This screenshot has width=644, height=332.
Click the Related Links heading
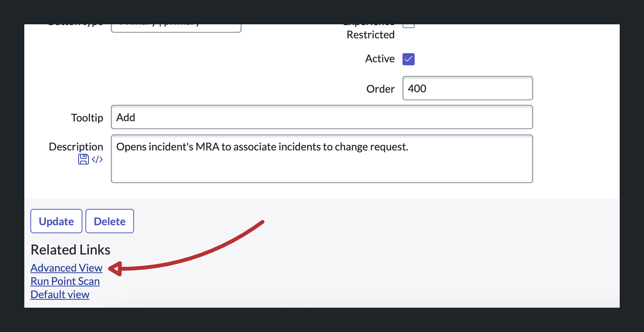pyautogui.click(x=71, y=250)
